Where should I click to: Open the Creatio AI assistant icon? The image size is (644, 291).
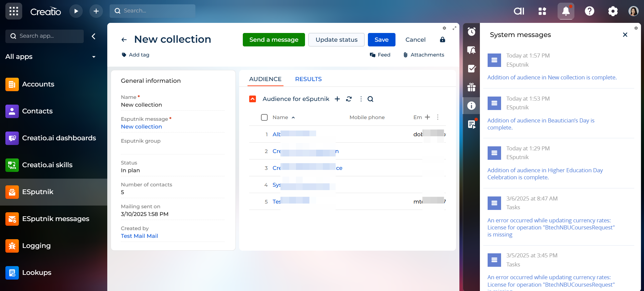(519, 11)
